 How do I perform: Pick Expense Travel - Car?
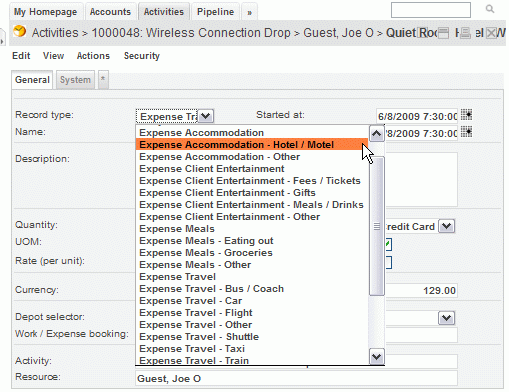[x=252, y=301]
